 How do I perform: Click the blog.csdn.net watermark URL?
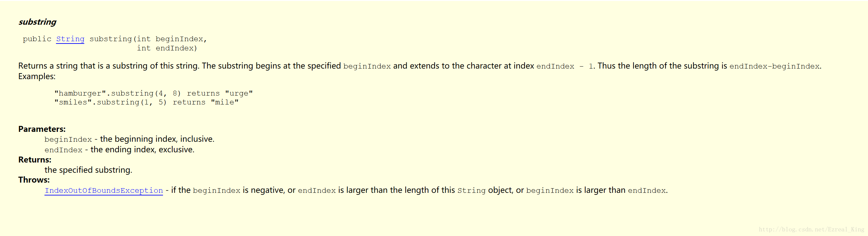tap(811, 230)
